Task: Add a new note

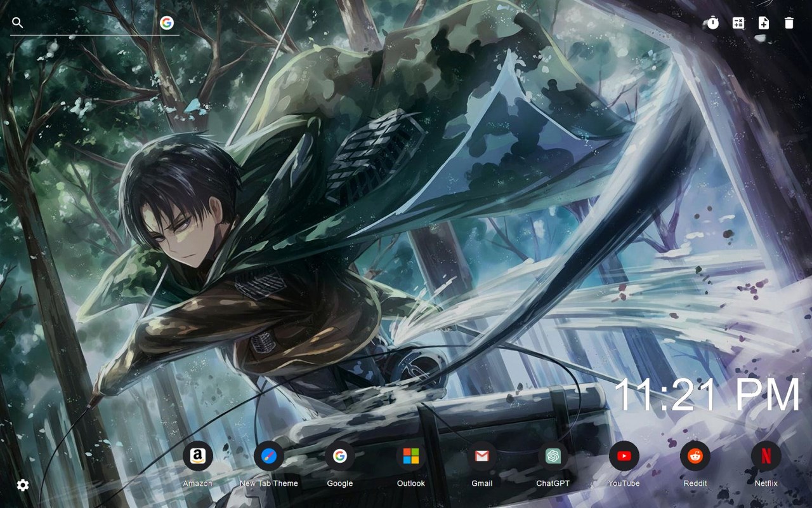Action: pos(764,23)
